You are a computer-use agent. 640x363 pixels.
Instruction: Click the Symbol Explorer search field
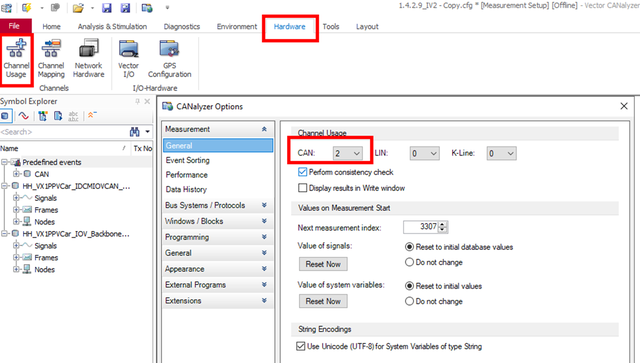pos(63,132)
